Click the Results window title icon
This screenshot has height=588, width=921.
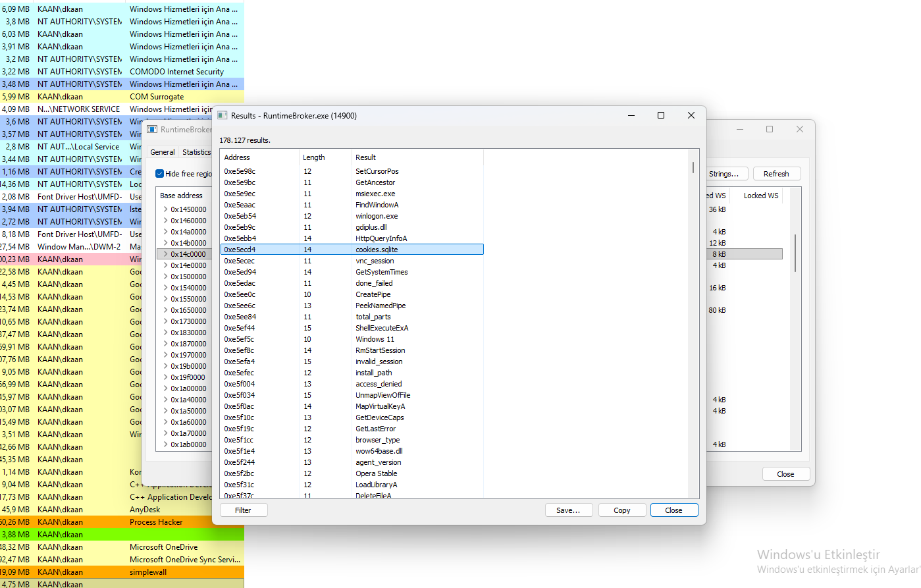(x=223, y=115)
